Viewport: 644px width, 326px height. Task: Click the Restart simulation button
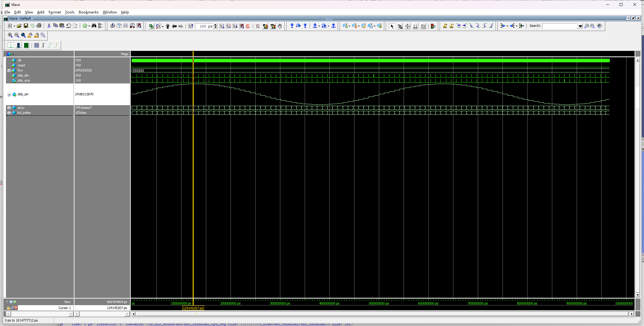point(191,26)
